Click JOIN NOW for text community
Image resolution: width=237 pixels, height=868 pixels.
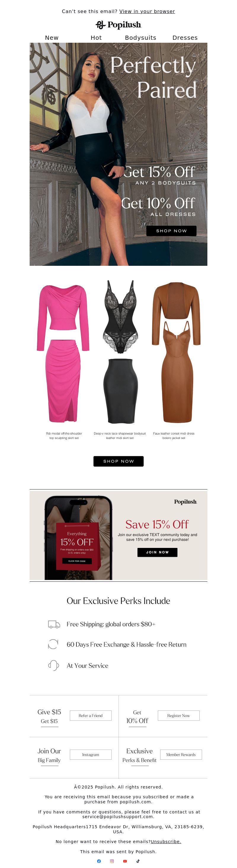point(157,552)
